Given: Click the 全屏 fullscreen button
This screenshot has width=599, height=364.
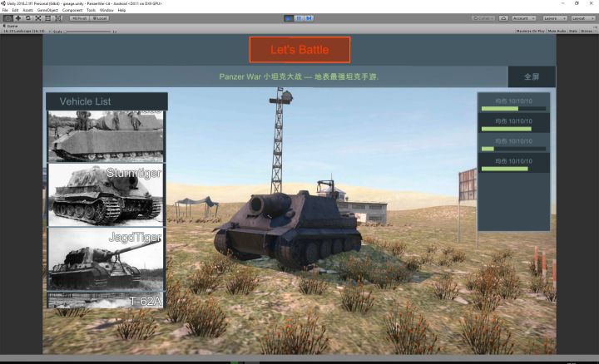Looking at the screenshot, I should [532, 76].
